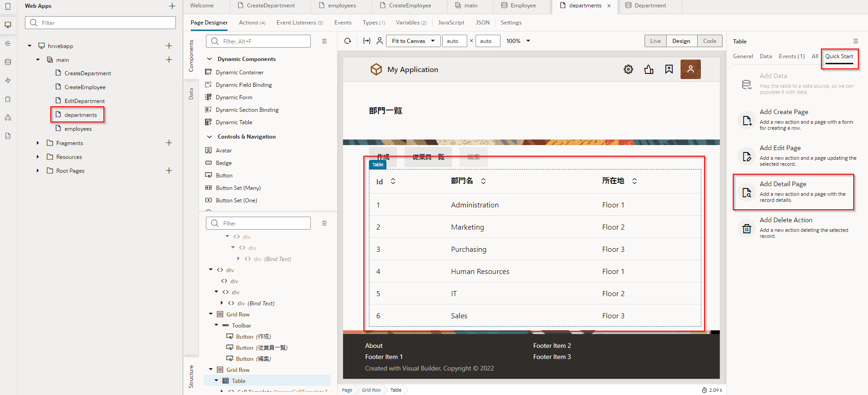Switch to Live mode
This screenshot has height=395, width=868.
pyautogui.click(x=655, y=41)
